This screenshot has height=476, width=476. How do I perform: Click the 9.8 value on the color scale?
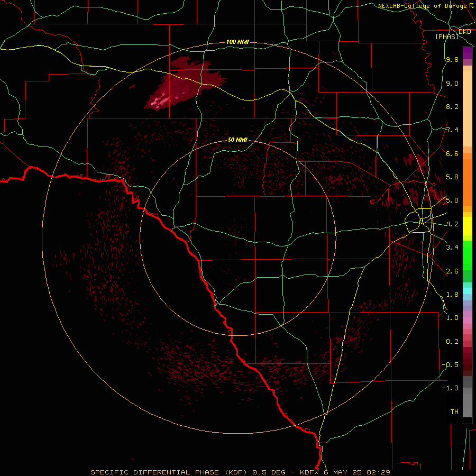coord(452,60)
